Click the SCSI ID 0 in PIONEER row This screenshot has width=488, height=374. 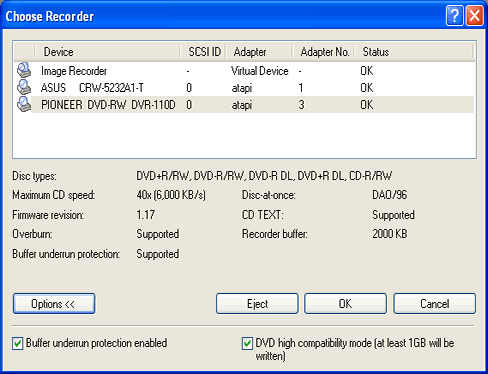click(189, 105)
